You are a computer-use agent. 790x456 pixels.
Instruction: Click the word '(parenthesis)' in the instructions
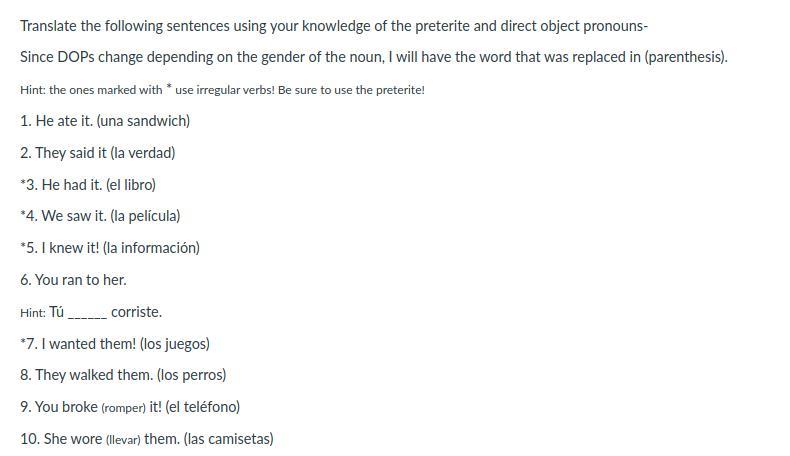685,57
